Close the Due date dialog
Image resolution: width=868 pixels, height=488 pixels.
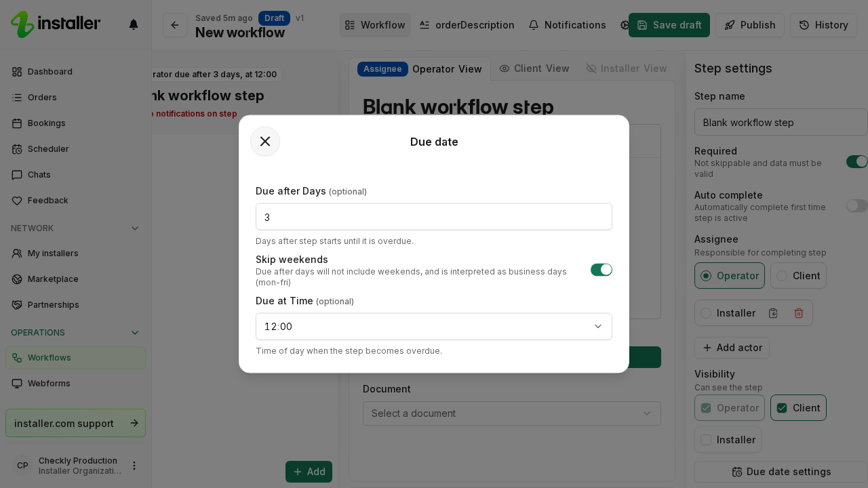click(x=265, y=142)
